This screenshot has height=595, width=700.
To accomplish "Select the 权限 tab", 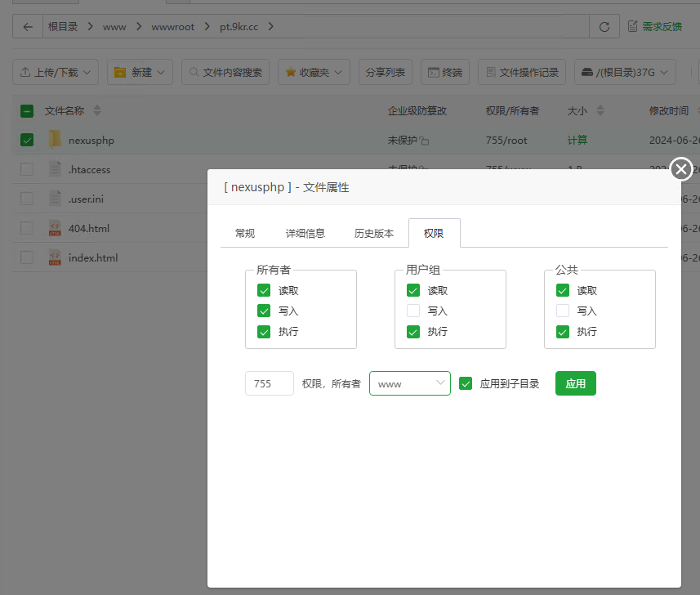I will click(434, 233).
